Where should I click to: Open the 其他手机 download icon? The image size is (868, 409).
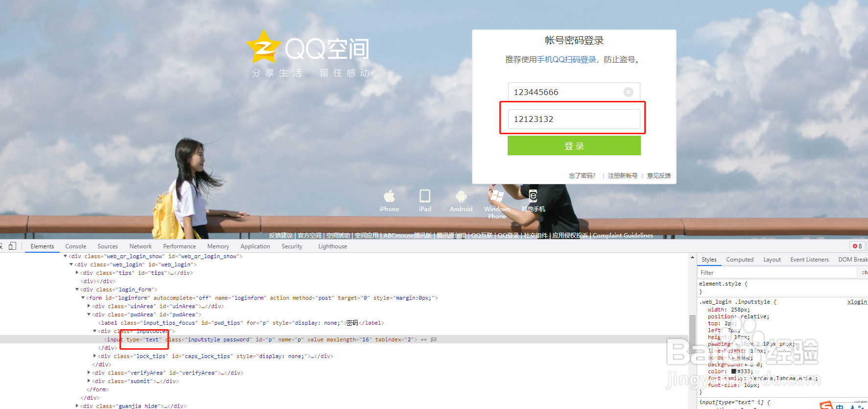click(x=533, y=196)
